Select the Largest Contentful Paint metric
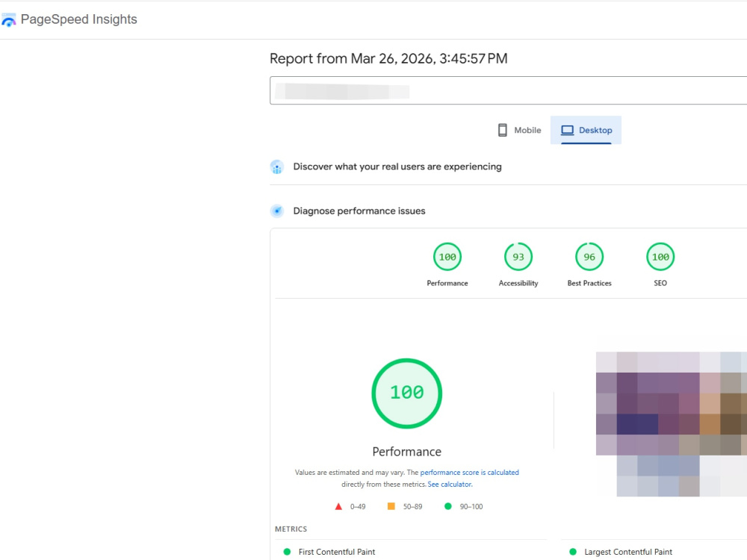747x560 pixels. click(628, 552)
